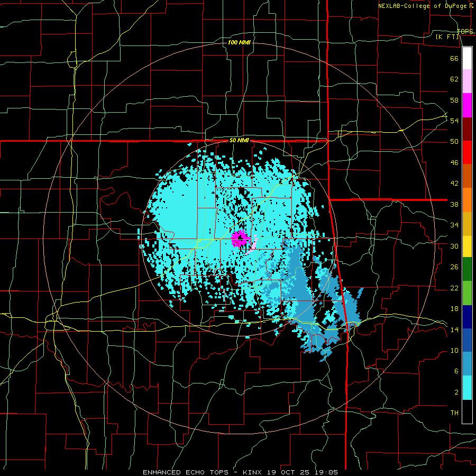Image resolution: width=476 pixels, height=476 pixels.
Task: Click the legend value 50
Action: pos(454,142)
